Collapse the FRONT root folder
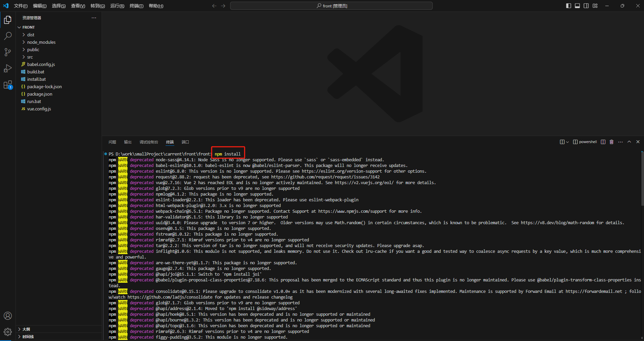This screenshot has width=644, height=341. 19,27
